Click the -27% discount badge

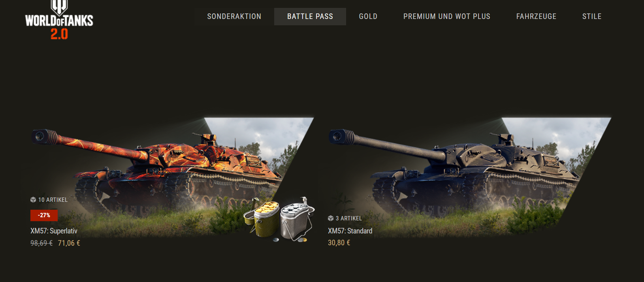click(44, 215)
